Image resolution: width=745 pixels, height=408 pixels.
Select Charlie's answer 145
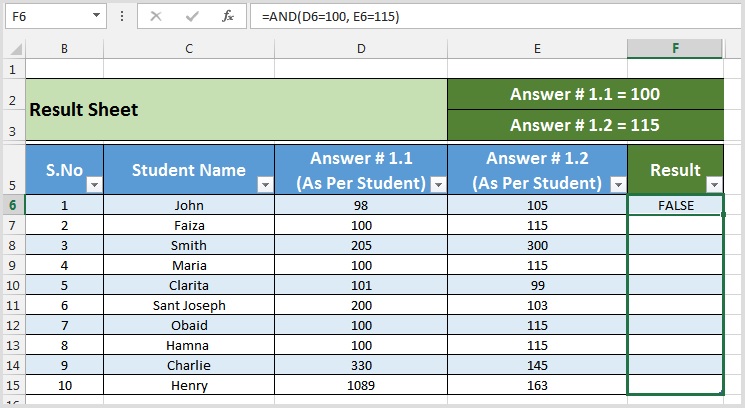coord(537,365)
